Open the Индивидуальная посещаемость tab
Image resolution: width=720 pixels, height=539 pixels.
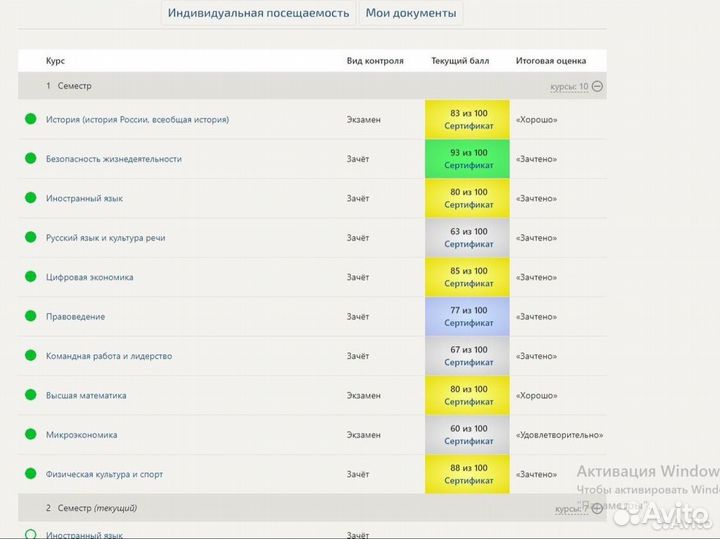[x=259, y=13]
